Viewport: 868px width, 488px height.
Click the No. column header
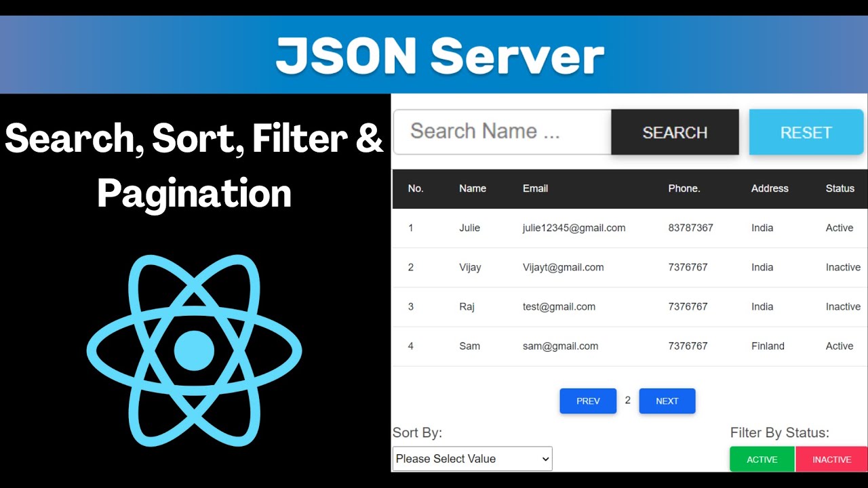[416, 188]
